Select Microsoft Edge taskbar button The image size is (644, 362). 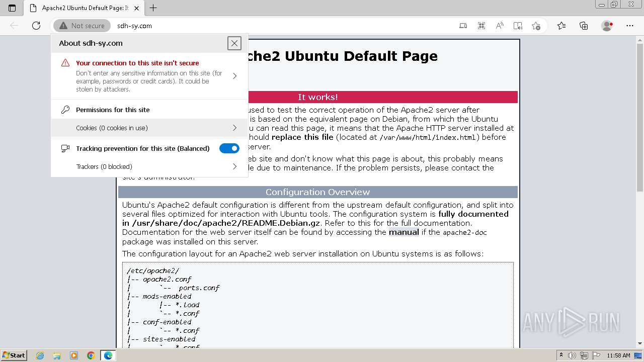108,355
